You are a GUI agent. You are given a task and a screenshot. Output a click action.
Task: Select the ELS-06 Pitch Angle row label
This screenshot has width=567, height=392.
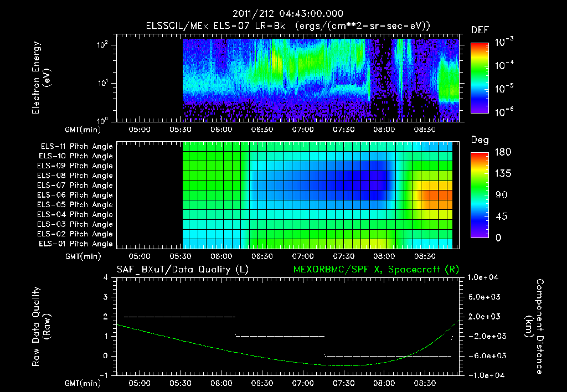pyautogui.click(x=75, y=195)
